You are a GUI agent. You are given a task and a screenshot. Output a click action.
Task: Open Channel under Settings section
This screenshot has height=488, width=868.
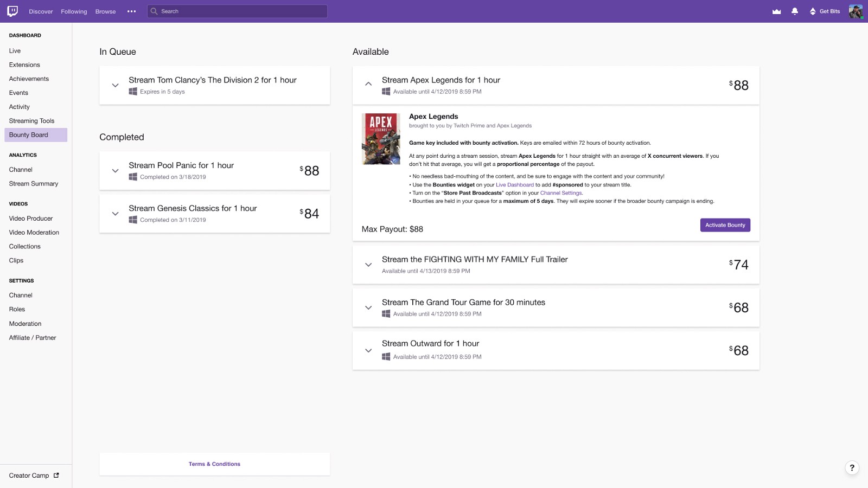pos(21,296)
